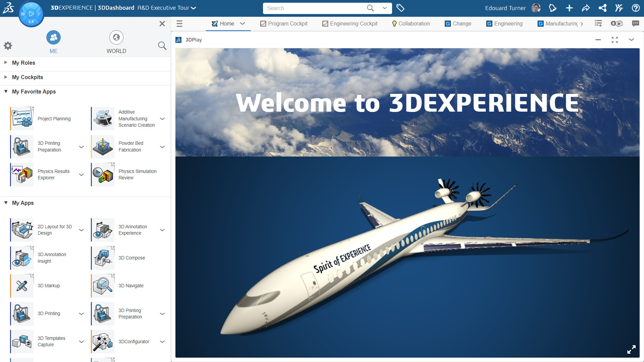Switch between ME and WORLD by selecting WORLD
Image resolution: width=644 pixels, height=362 pixels.
[x=116, y=42]
